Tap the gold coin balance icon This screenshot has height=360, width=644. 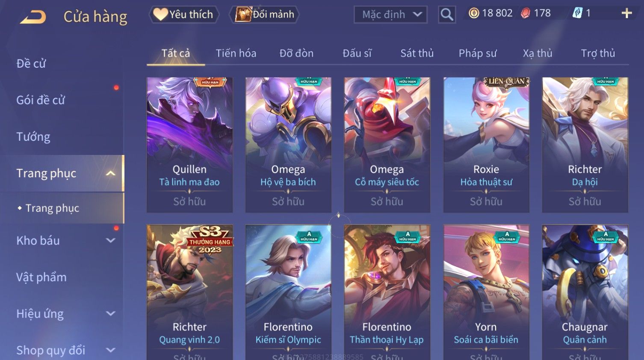point(474,13)
